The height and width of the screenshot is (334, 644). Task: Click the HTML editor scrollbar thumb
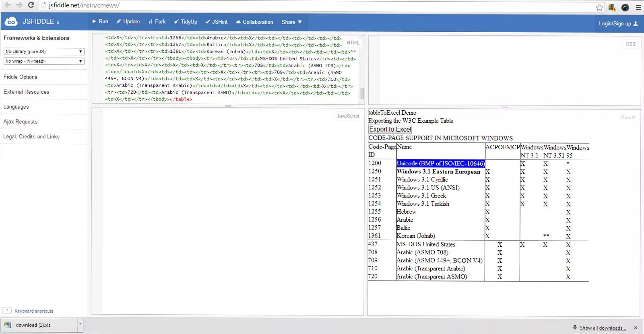pyautogui.click(x=361, y=93)
